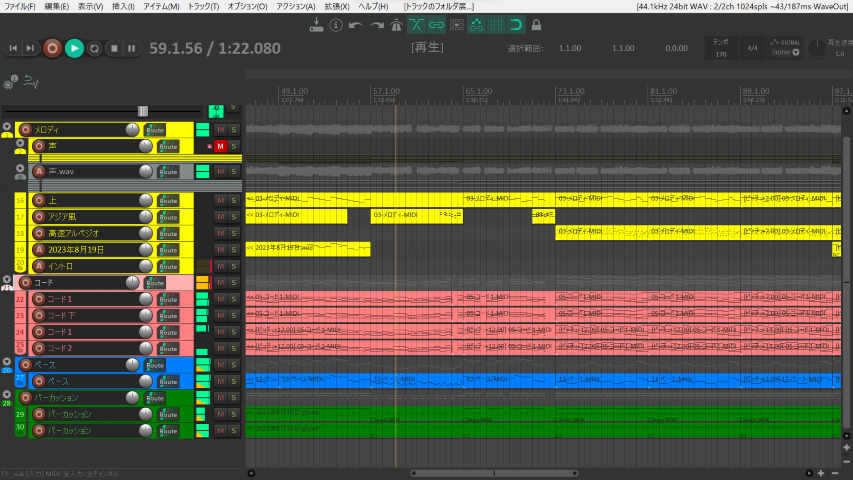Click the transport pause button
Image resolution: width=853 pixels, height=480 pixels.
[132, 48]
